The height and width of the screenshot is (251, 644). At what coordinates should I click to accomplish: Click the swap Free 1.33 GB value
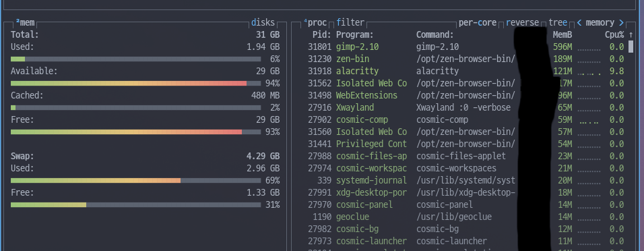[263, 192]
